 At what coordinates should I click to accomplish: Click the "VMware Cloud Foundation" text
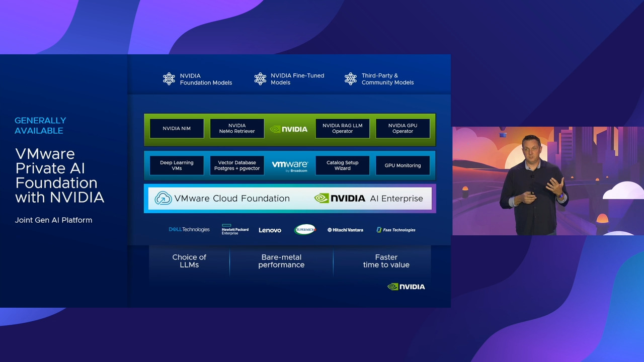pyautogui.click(x=232, y=199)
